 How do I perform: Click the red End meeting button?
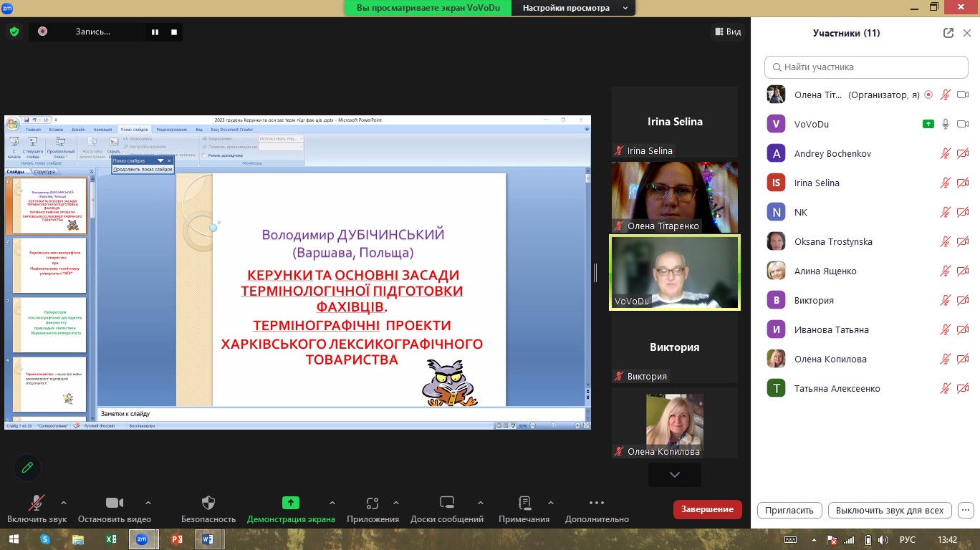707,509
